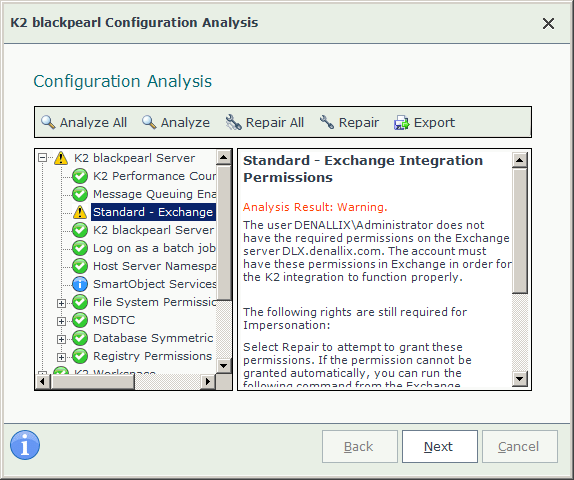Viewport: 574px width, 480px height.
Task: Click tree horizontal scrollbar thumb
Action: [92, 382]
